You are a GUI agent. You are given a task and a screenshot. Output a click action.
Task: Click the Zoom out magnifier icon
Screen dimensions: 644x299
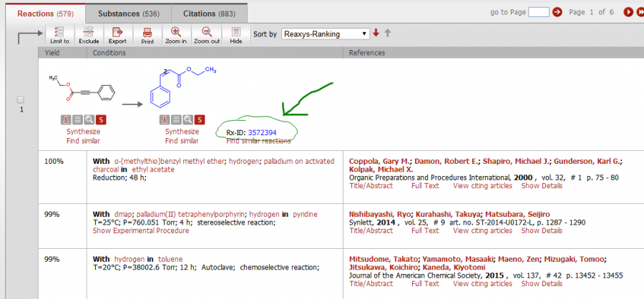click(207, 34)
